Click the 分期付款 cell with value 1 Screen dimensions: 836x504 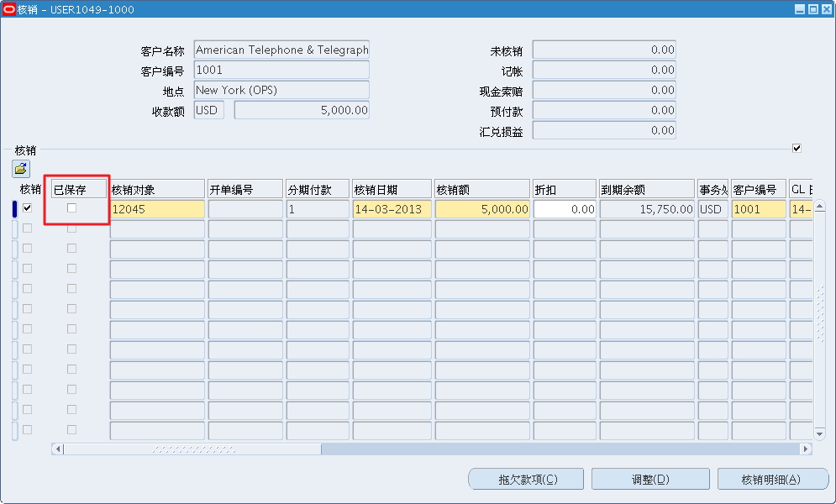coord(318,209)
